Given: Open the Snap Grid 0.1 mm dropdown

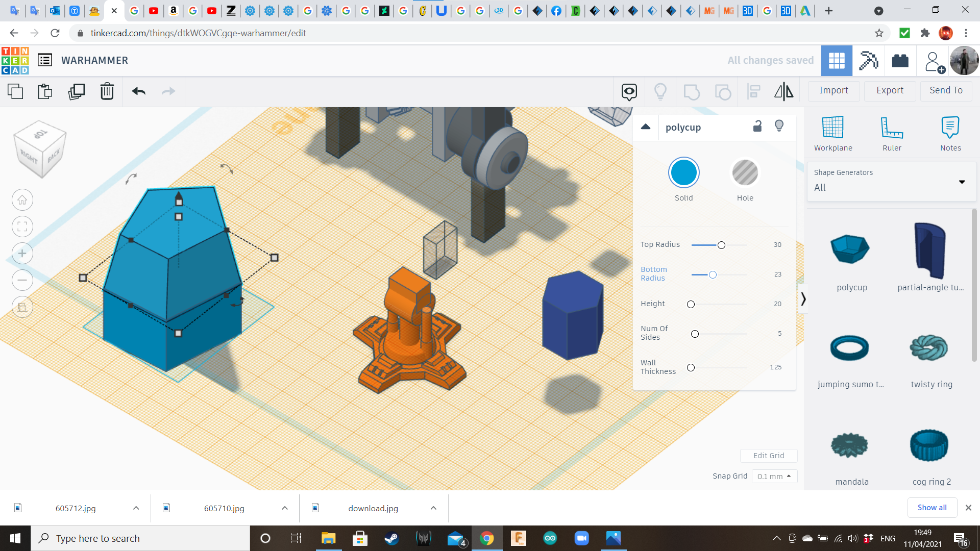Looking at the screenshot, I should [774, 476].
